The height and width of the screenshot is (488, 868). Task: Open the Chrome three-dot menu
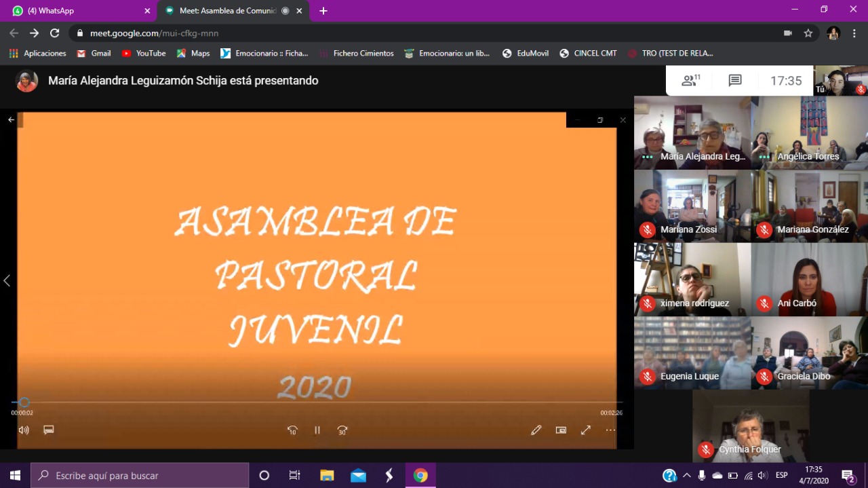854,33
